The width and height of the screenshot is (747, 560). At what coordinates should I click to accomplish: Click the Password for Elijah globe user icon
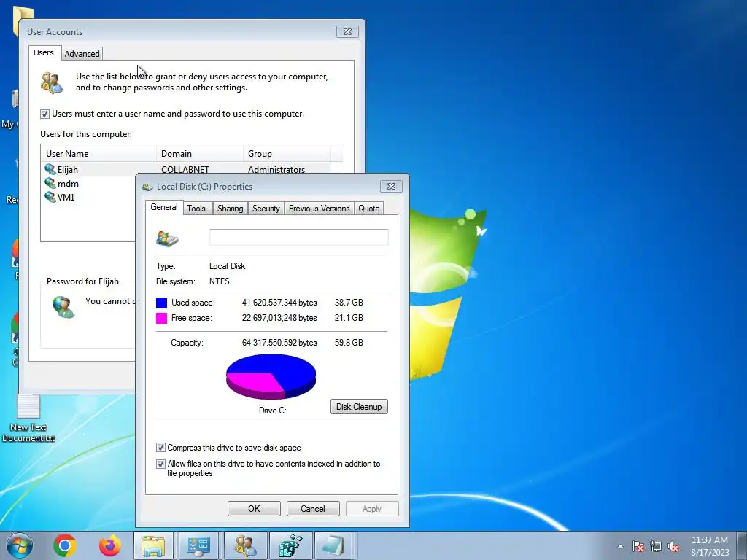click(63, 307)
